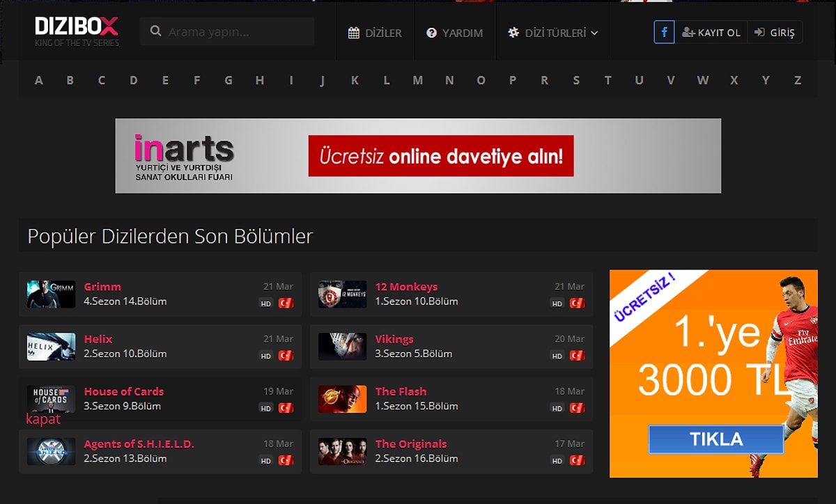
Task: Open the 12 Monkeys thumbnail
Action: 342,294
